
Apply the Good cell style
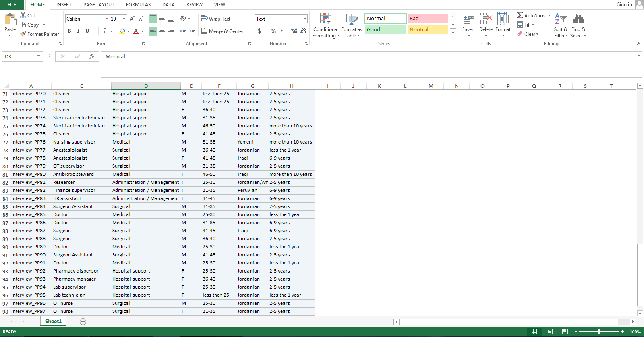tap(385, 30)
